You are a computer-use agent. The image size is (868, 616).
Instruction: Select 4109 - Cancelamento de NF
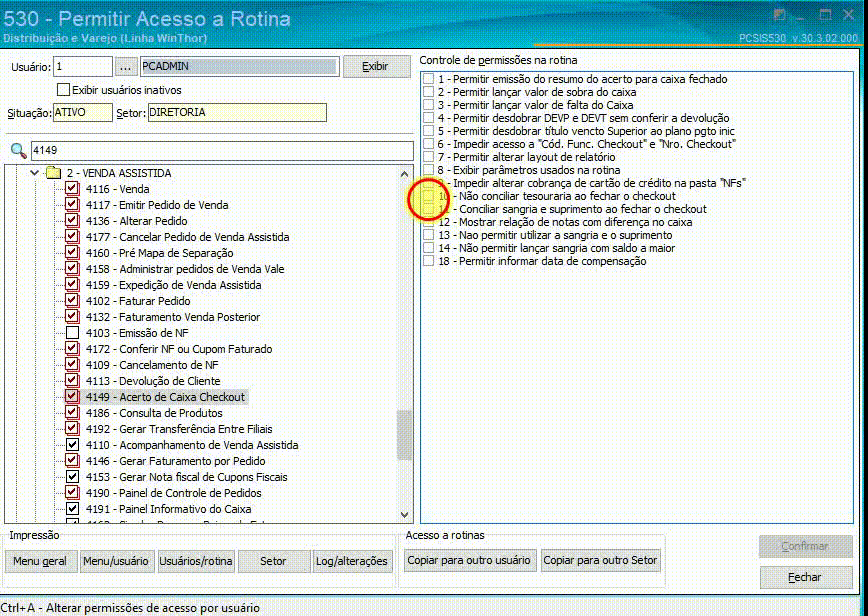tap(152, 365)
